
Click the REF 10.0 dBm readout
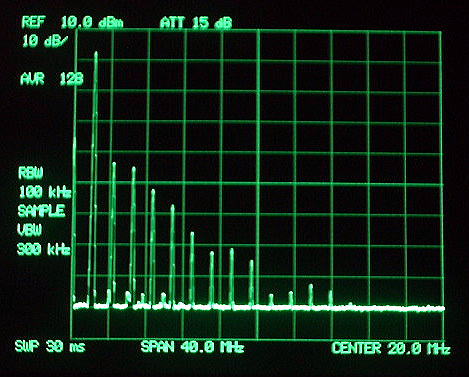[72, 23]
